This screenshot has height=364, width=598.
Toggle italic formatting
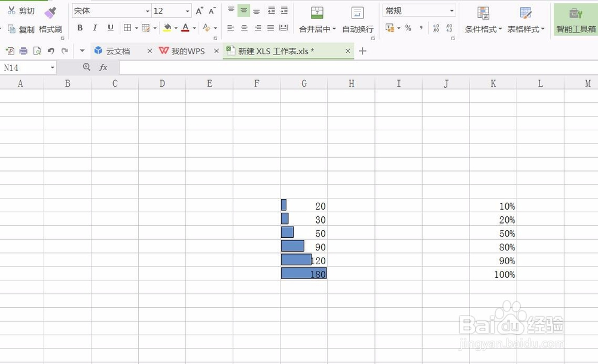coord(95,28)
